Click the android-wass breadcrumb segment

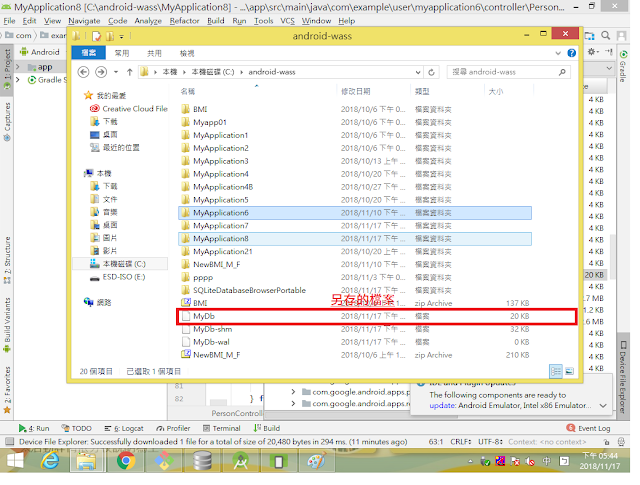pyautogui.click(x=272, y=72)
